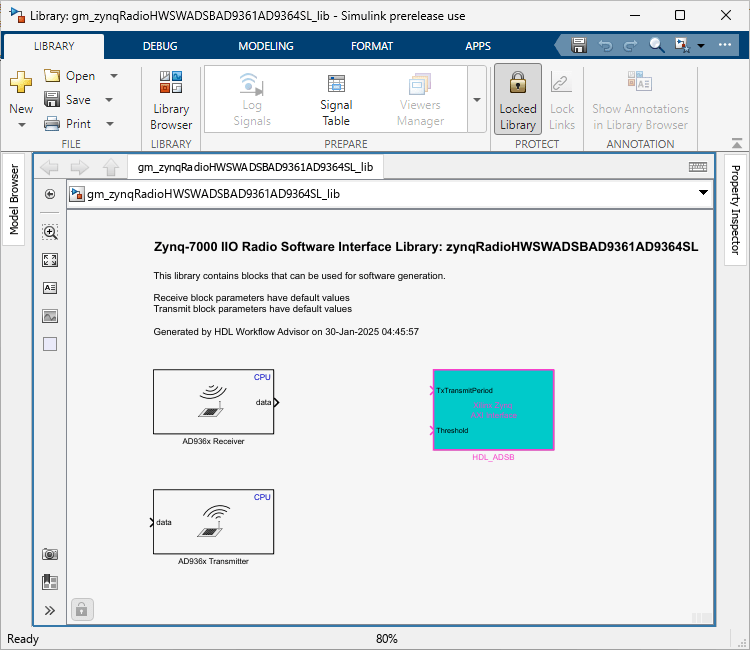Select the AD936x Receiver block

pos(213,402)
